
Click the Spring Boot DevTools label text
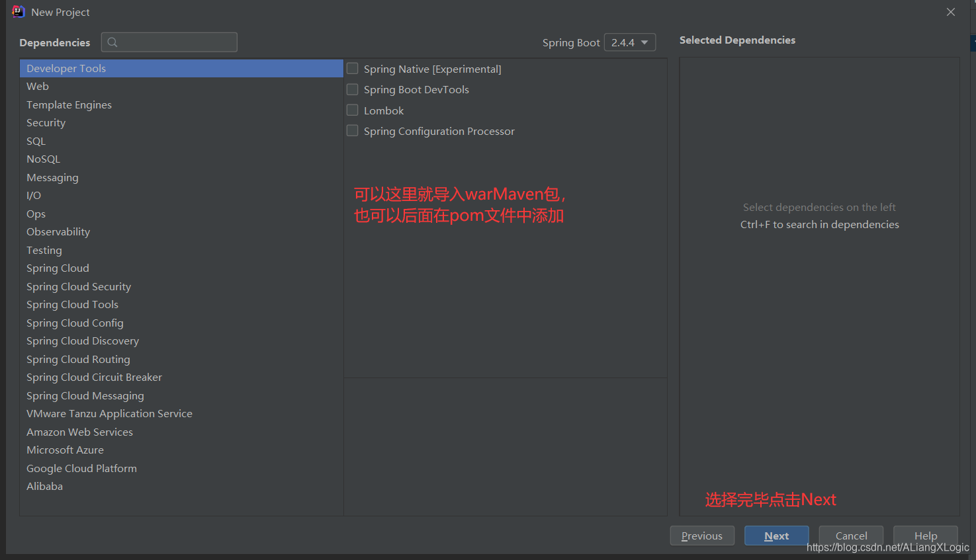point(416,89)
